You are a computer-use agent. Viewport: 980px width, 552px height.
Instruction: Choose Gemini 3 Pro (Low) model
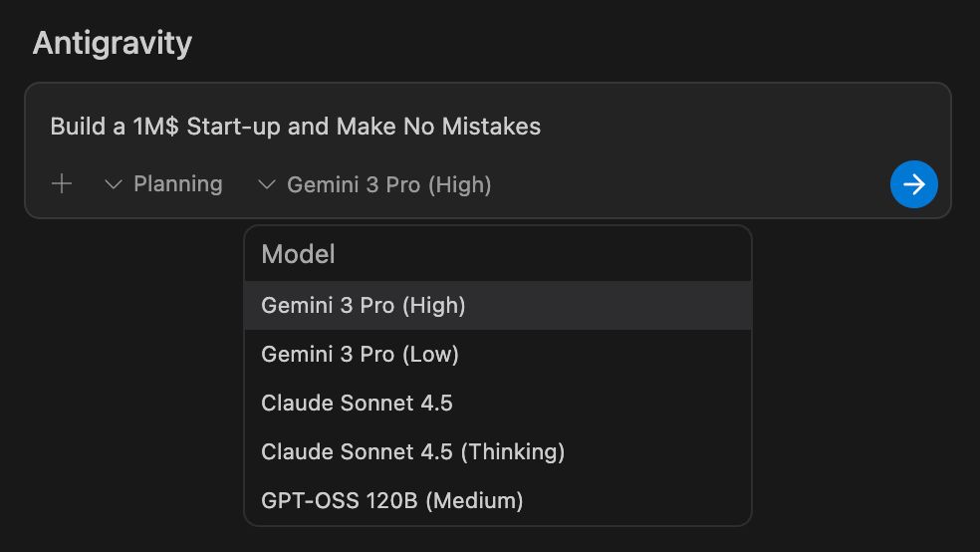360,354
